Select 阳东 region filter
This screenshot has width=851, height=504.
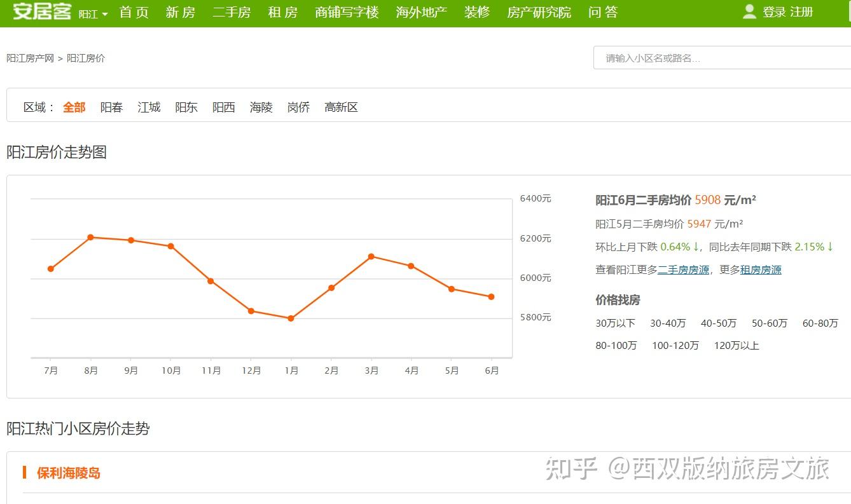[x=186, y=107]
